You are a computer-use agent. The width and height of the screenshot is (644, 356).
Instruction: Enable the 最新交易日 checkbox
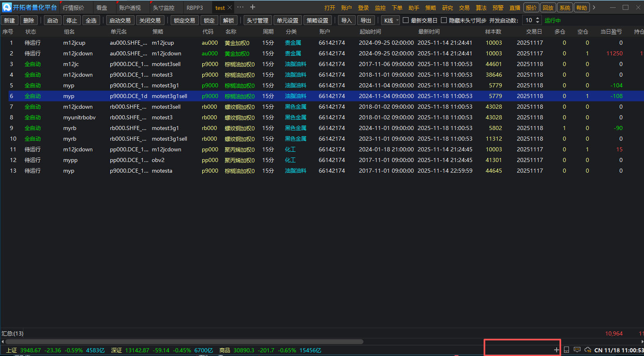pos(406,20)
